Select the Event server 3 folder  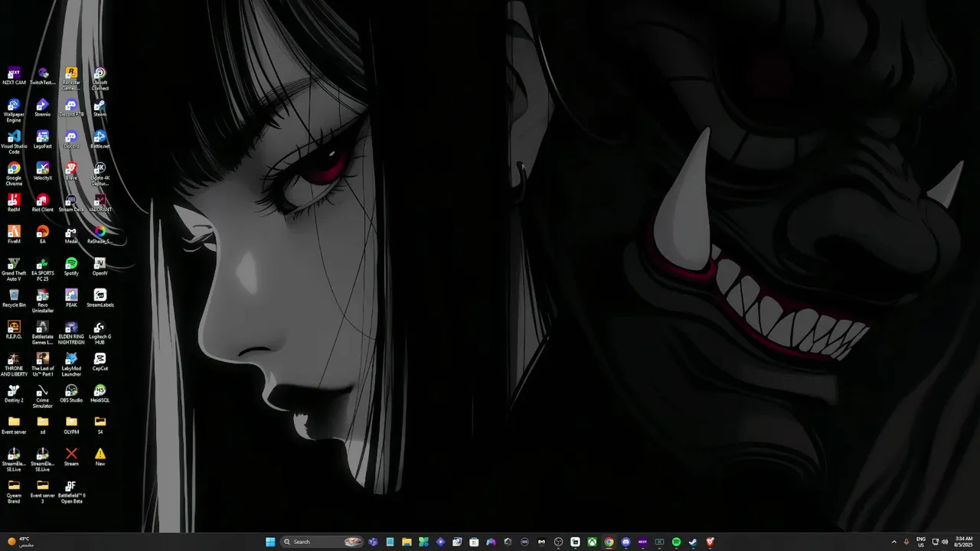point(43,492)
